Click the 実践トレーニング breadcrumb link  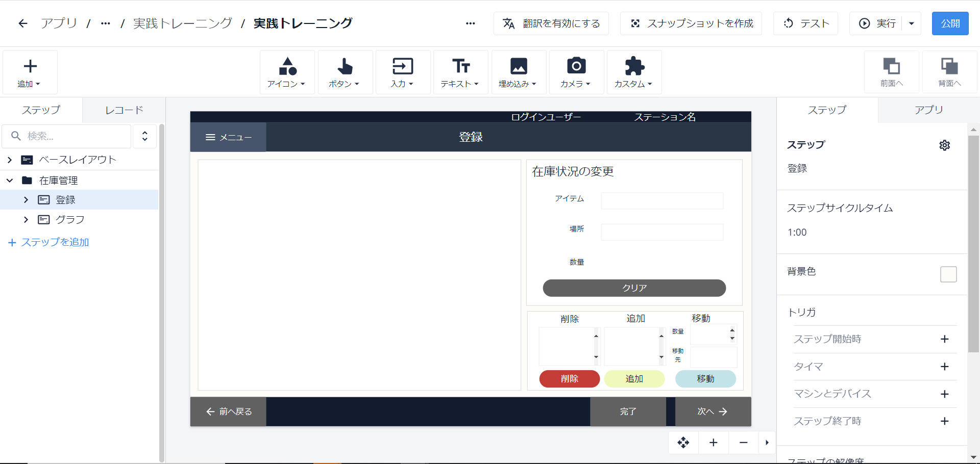[183, 23]
